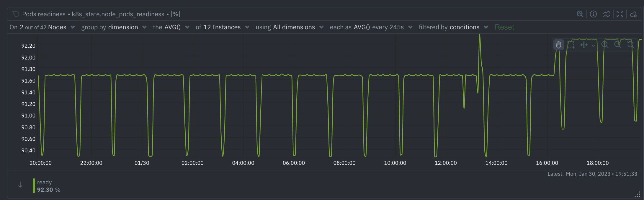Click the 20:00:00 time axis label
Image resolution: width=644 pixels, height=200 pixels.
[41, 163]
